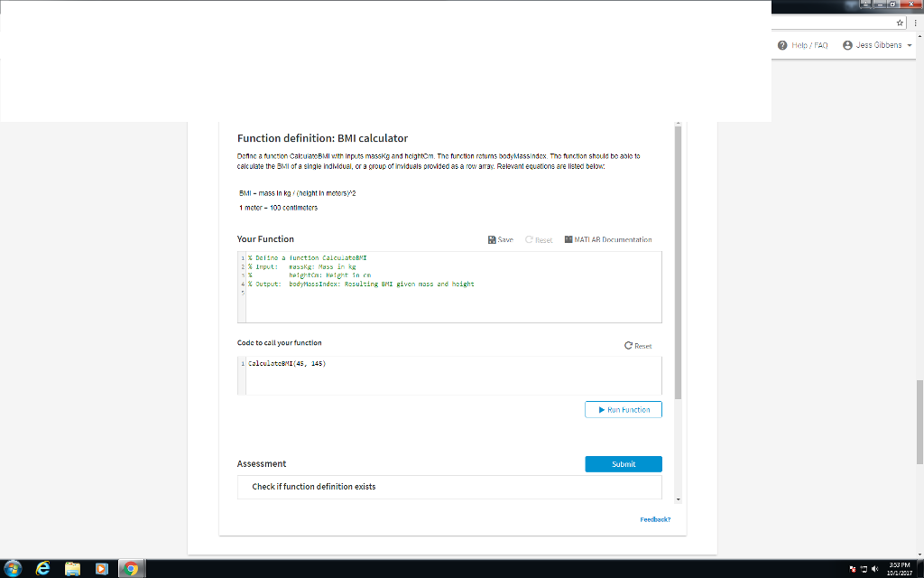The image size is (924, 578).
Task: Open the Windows Start menu
Action: pos(12,569)
